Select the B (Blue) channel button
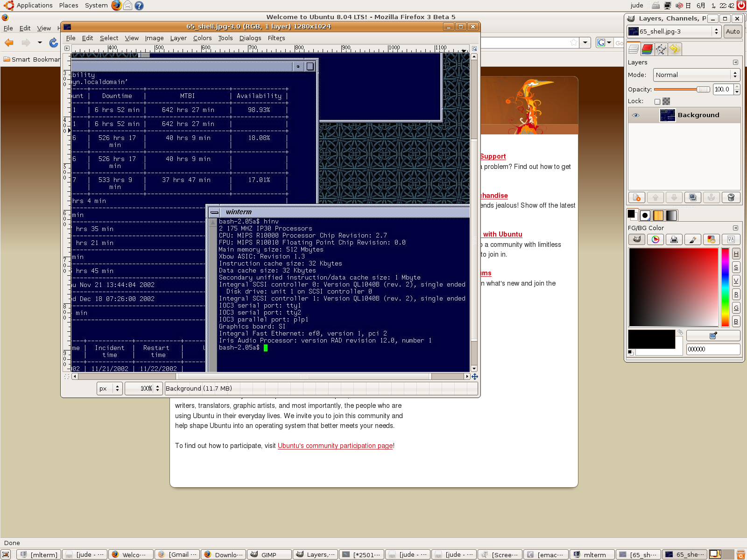Screen dimensions: 747x560 [x=736, y=321]
